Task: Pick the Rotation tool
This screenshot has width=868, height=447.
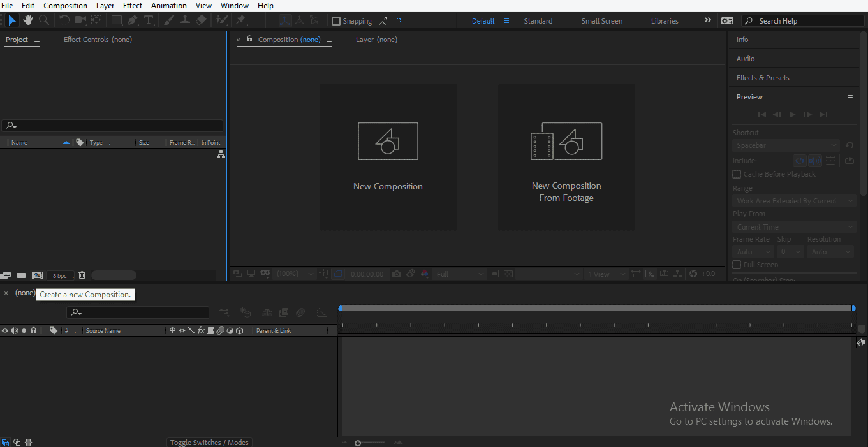Action: click(x=64, y=20)
